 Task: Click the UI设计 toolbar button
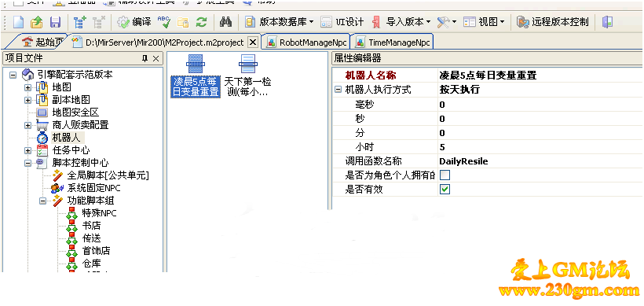pos(342,22)
